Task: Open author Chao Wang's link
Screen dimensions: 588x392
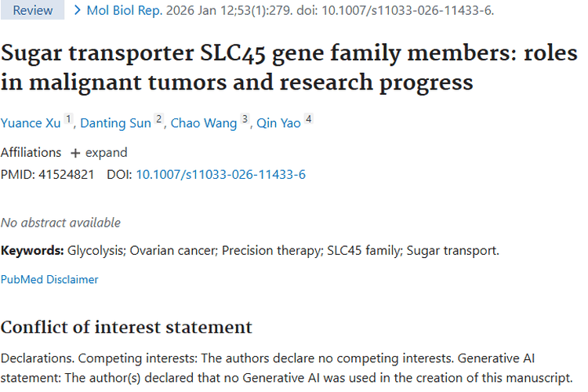Action: click(205, 124)
